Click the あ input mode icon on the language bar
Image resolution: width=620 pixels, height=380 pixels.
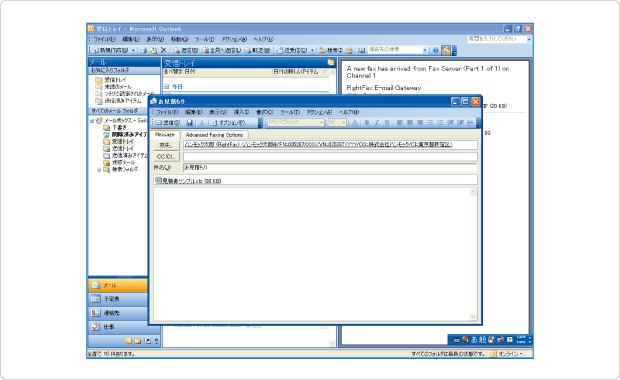coord(474,340)
